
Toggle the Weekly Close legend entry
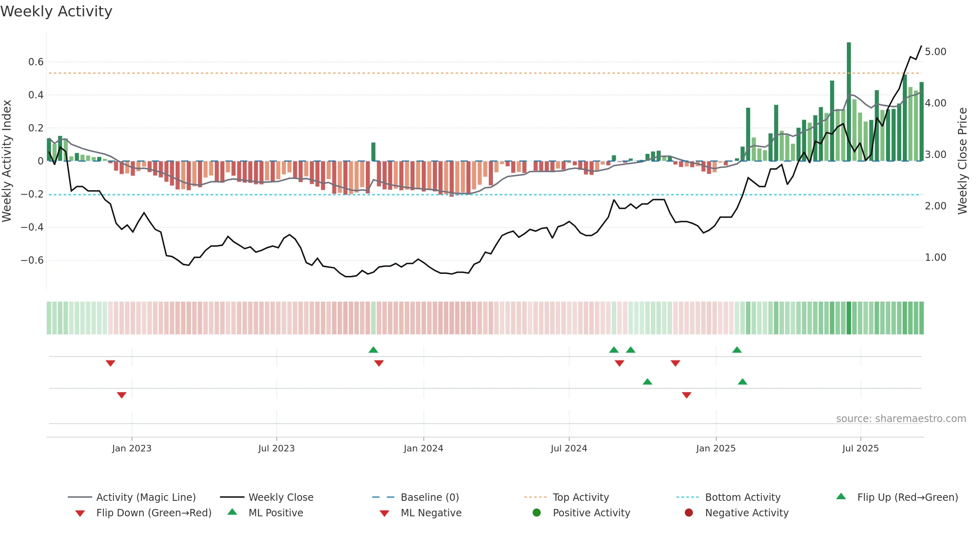click(x=267, y=497)
